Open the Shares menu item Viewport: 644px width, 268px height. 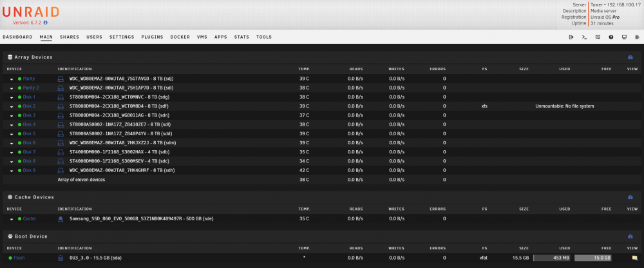point(70,37)
